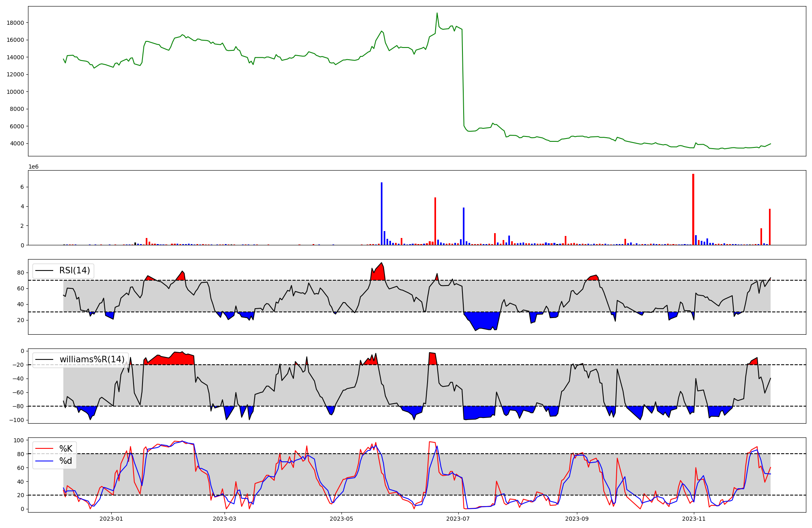Click the 2023-07 date axis label

point(458,519)
